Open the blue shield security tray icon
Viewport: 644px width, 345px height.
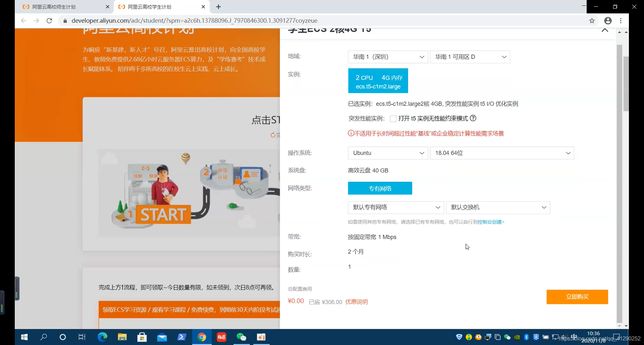[459, 337]
